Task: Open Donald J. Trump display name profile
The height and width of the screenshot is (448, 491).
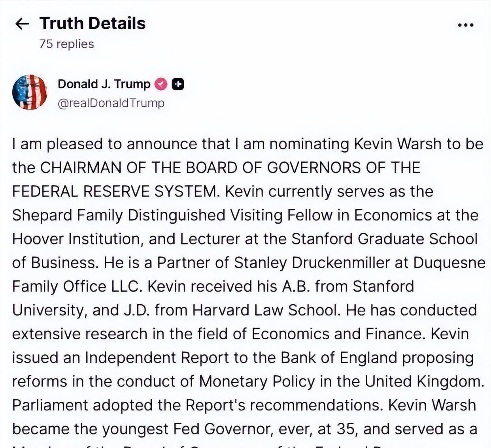Action: click(104, 84)
